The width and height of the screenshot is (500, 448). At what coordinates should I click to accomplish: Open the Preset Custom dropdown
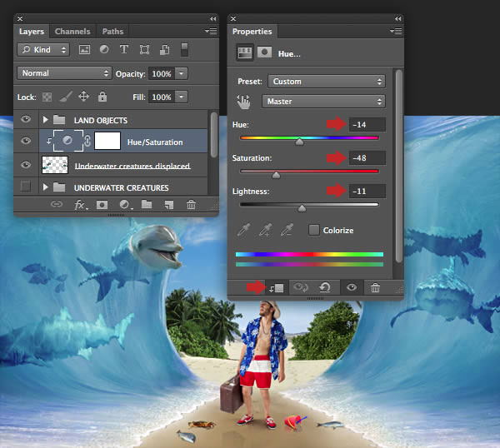pyautogui.click(x=327, y=82)
